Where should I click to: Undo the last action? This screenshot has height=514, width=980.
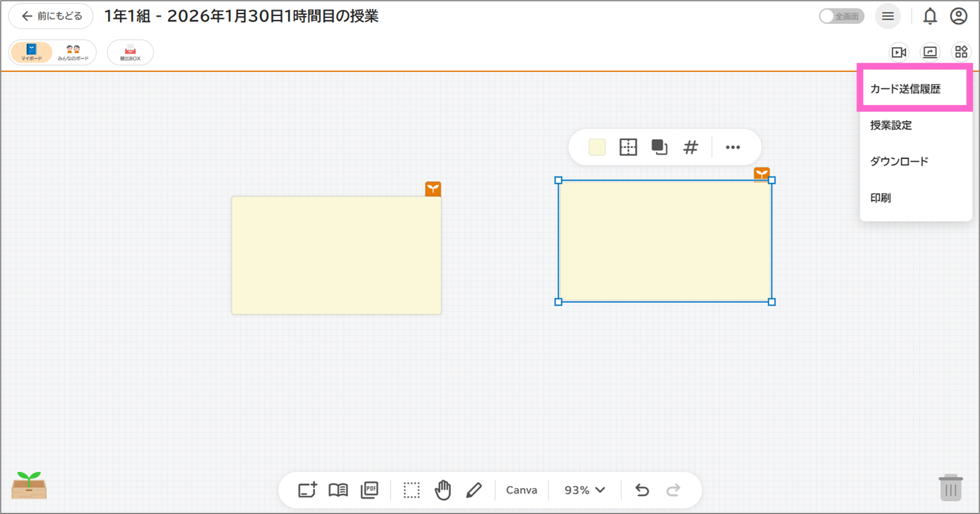(x=642, y=490)
